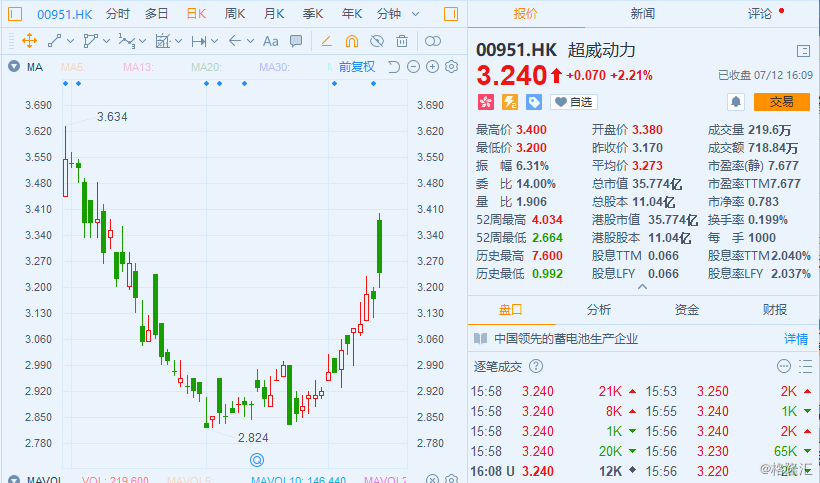Viewport: 820px width, 483px height.
Task: Expand arrow tool dropdown arrow
Action: [x=250, y=41]
